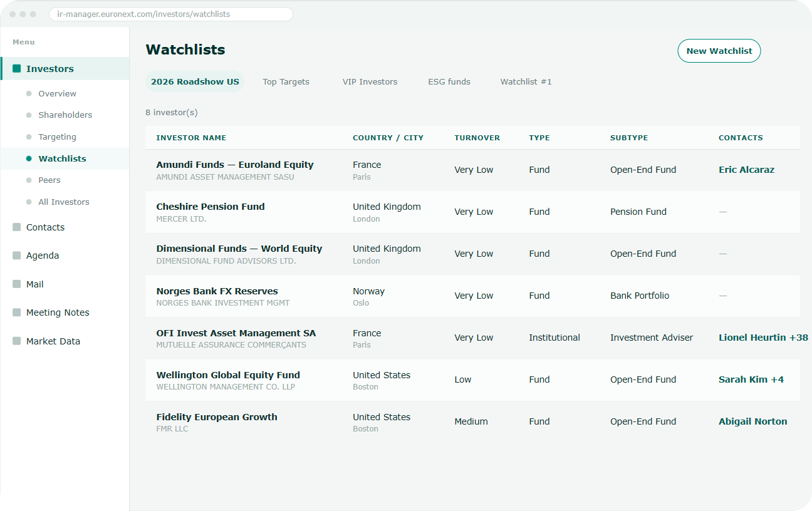
Task: Switch to Top Targets tab
Action: (x=286, y=82)
